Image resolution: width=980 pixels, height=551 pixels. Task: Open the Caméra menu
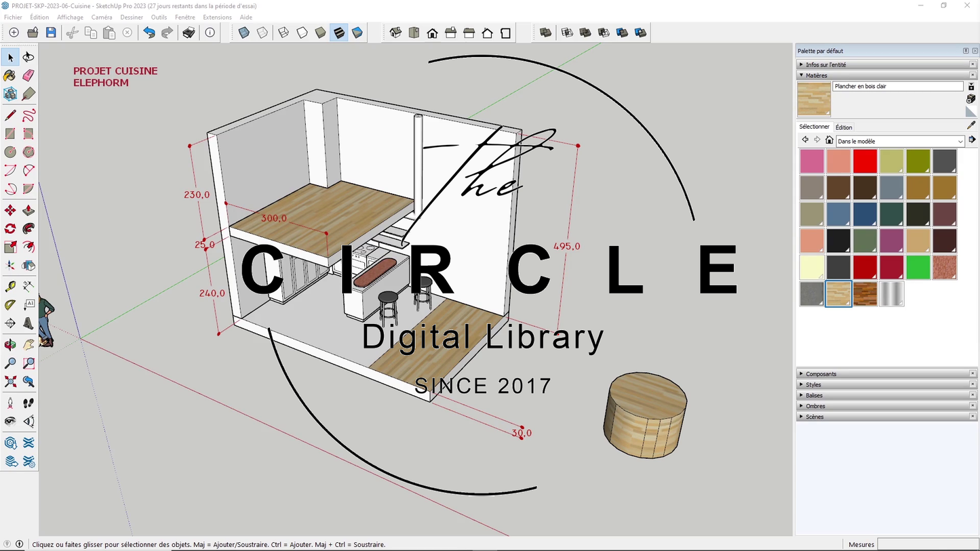[102, 17]
